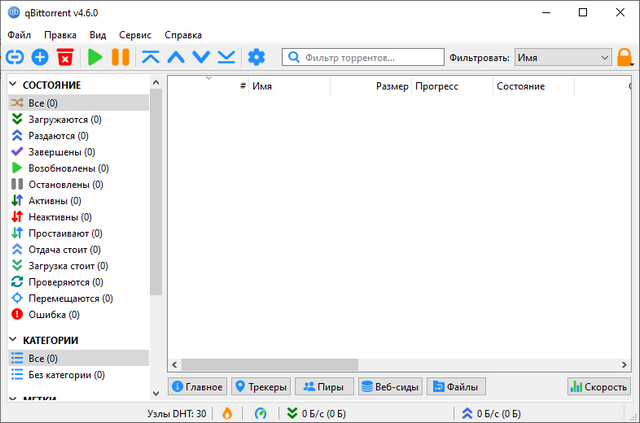Click the Скорость button
This screenshot has height=423, width=640.
(x=598, y=386)
